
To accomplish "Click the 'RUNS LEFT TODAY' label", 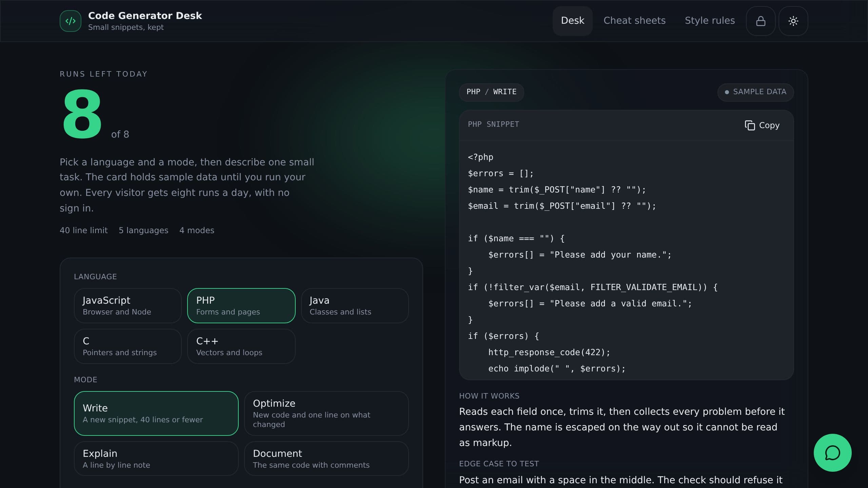I will click(103, 74).
